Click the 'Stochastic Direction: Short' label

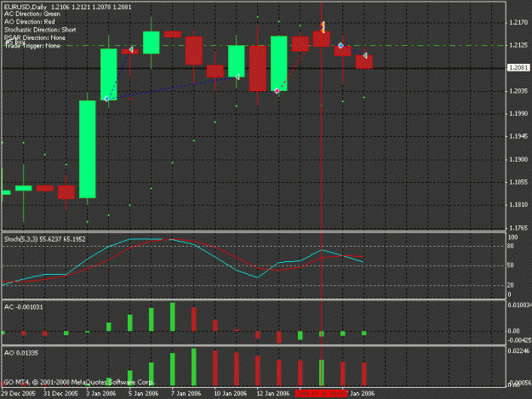coord(40,30)
